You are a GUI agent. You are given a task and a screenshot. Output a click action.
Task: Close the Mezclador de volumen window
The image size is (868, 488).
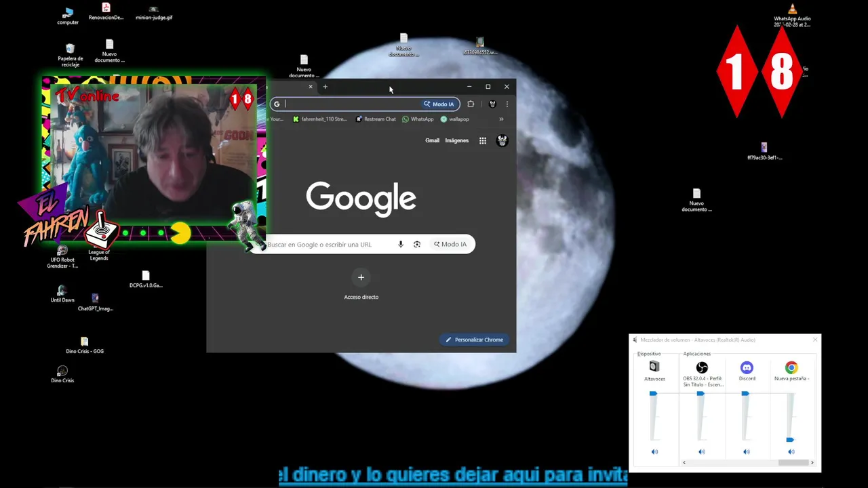[x=815, y=340]
